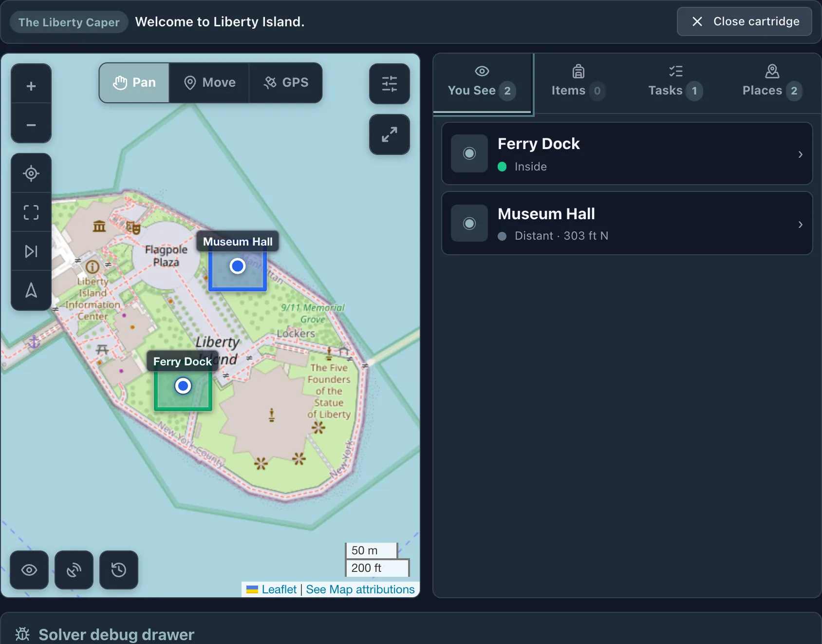Center map on current location crosshair

[x=31, y=173]
